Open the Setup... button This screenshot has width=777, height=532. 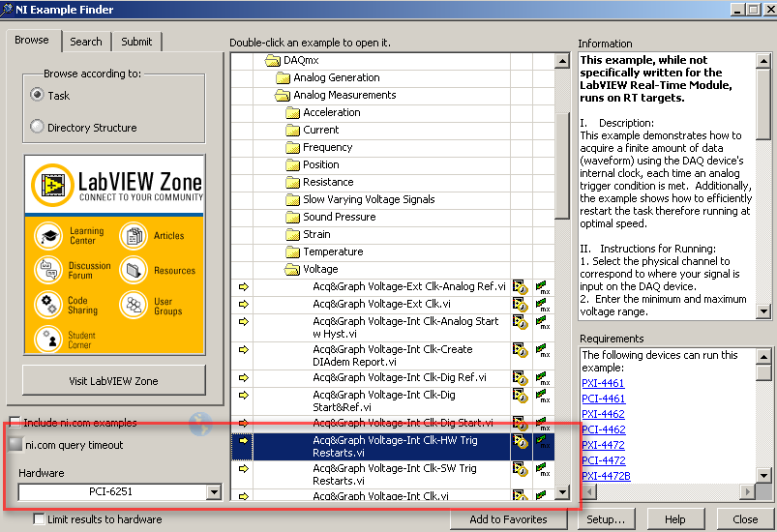606,519
